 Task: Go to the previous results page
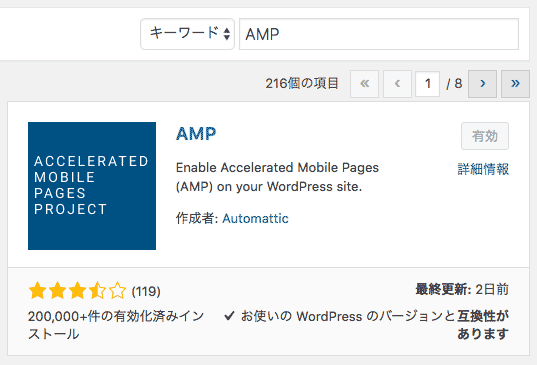pos(397,84)
